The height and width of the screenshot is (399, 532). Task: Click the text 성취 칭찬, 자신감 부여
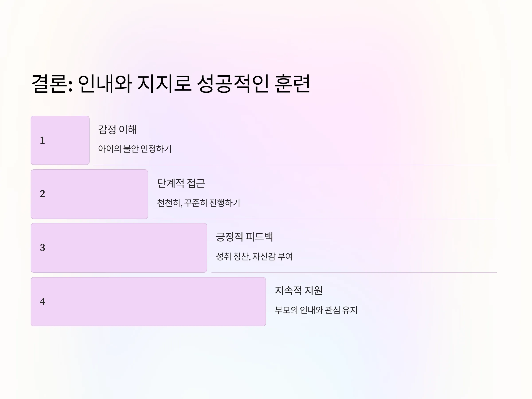click(254, 256)
